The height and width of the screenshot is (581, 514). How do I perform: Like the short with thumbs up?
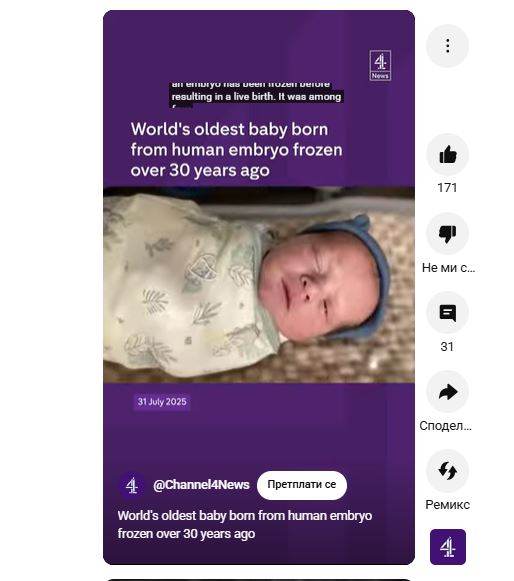point(447,155)
